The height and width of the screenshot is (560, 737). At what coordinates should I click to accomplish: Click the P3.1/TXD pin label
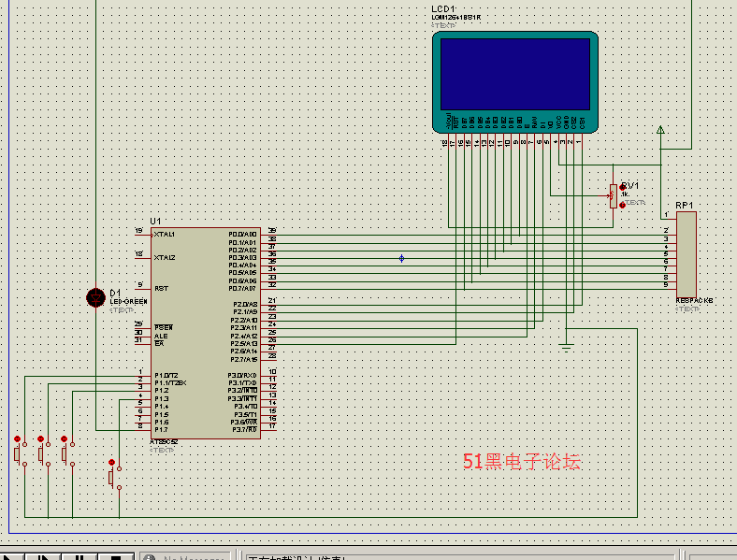coord(242,383)
